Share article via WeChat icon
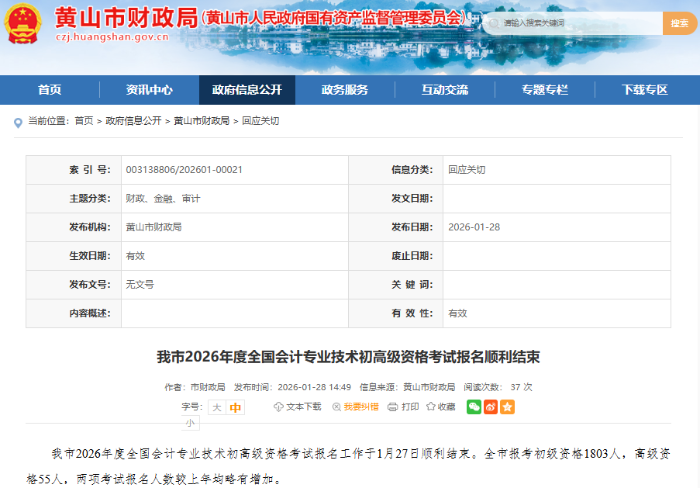700x488 pixels. click(474, 407)
